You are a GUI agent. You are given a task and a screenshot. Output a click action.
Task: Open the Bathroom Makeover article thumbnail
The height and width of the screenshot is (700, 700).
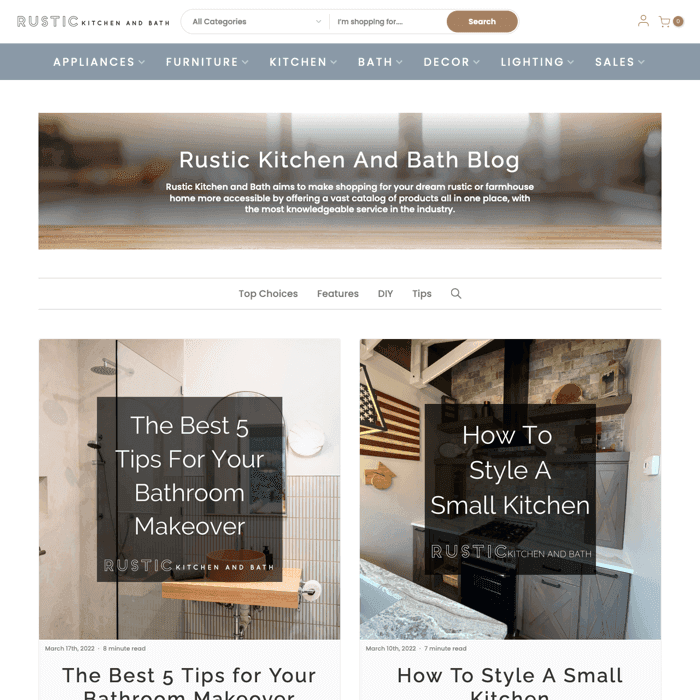click(x=190, y=489)
